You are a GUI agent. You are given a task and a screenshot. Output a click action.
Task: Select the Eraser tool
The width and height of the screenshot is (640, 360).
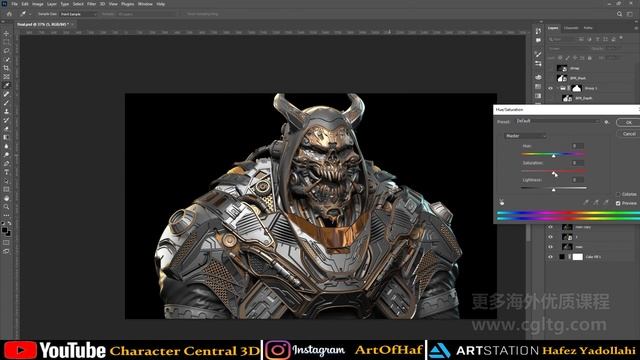tap(6, 129)
